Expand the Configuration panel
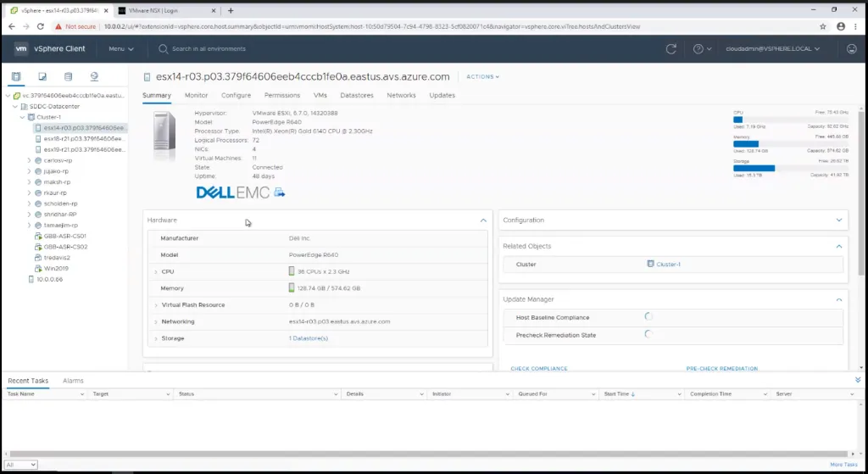Viewport: 868px width, 474px height. pyautogui.click(x=838, y=220)
